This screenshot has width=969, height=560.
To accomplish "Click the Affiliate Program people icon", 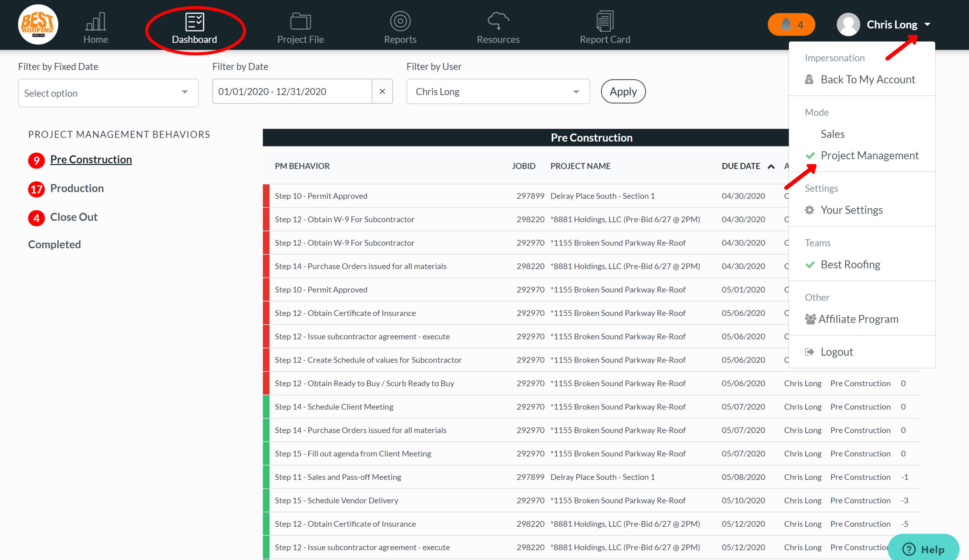I will 810,319.
